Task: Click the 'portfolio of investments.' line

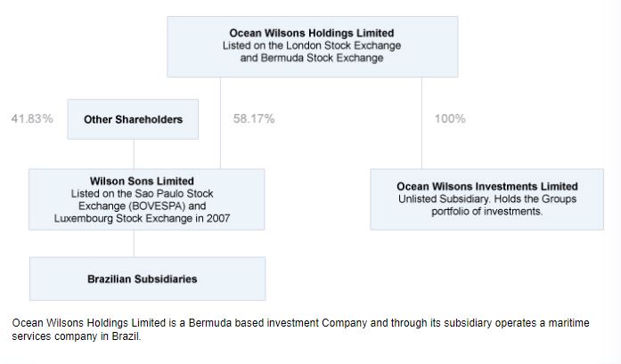Action: tap(487, 211)
